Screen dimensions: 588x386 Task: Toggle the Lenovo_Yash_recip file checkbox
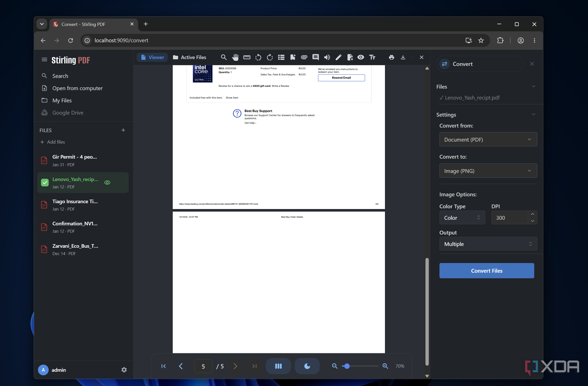(45, 183)
